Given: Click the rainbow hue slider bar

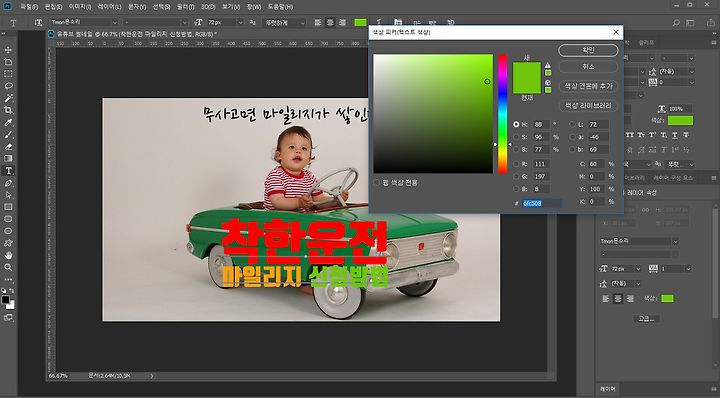Looking at the screenshot, I should 503,114.
